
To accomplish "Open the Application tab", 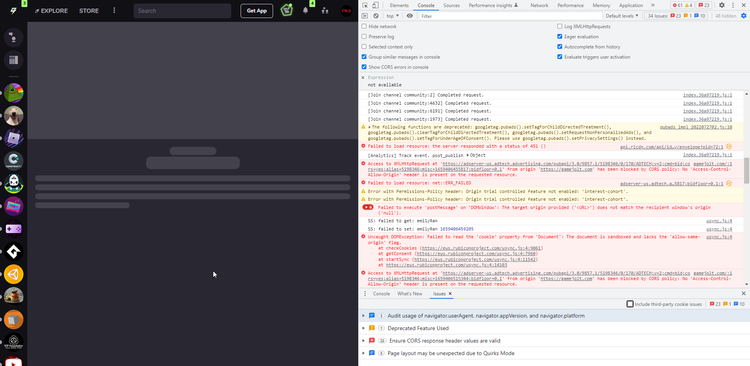I will click(630, 5).
